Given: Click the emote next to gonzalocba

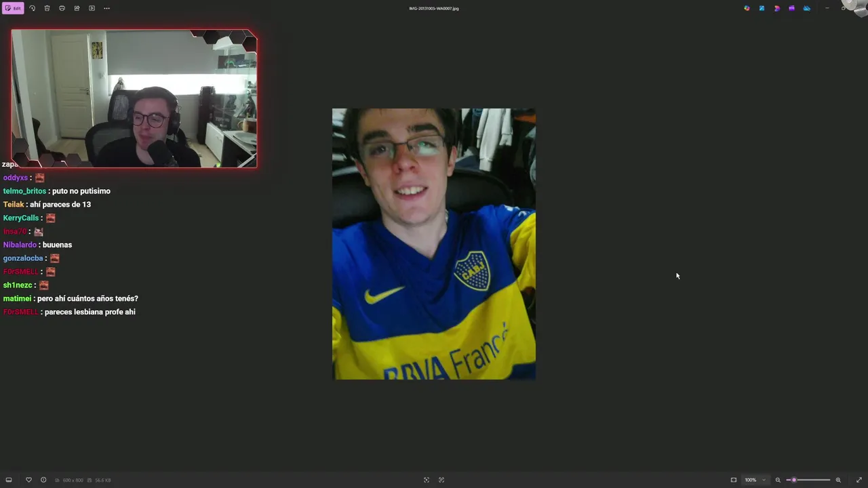Looking at the screenshot, I should pyautogui.click(x=54, y=258).
